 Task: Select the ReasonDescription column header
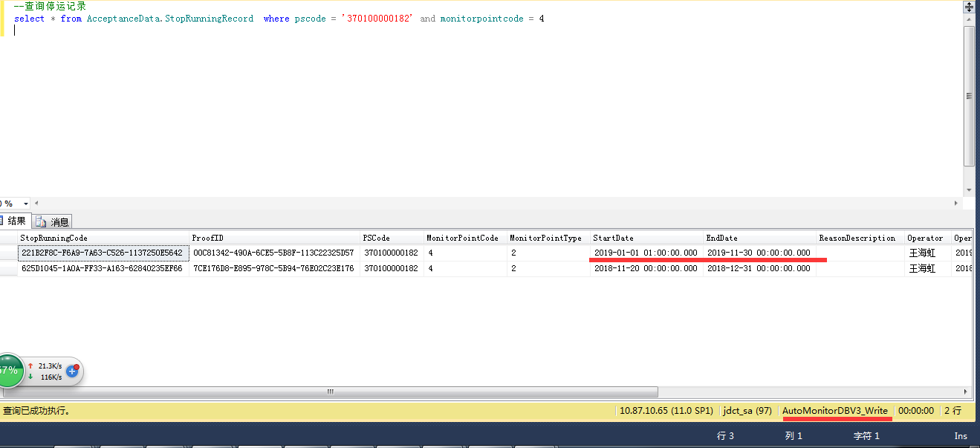coord(860,238)
